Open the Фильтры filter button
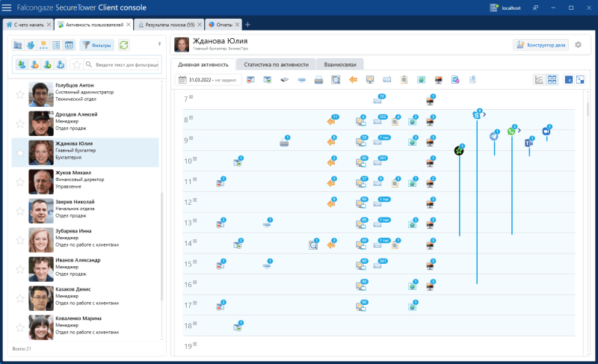 [96, 45]
